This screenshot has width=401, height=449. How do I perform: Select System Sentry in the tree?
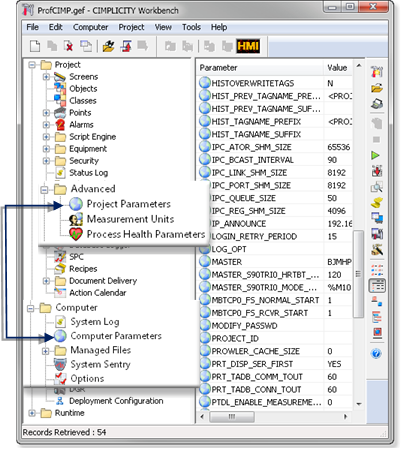pyautogui.click(x=100, y=364)
